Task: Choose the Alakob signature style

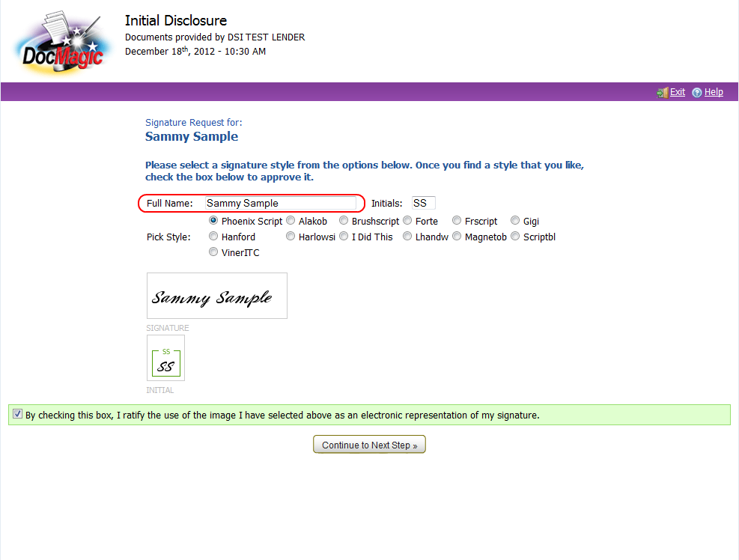Action: pos(291,221)
